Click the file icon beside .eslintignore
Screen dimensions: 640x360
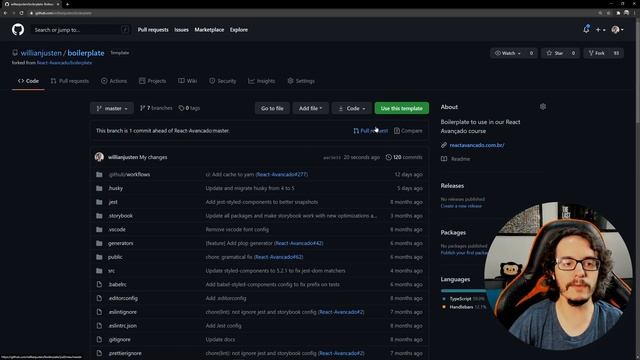point(99,312)
